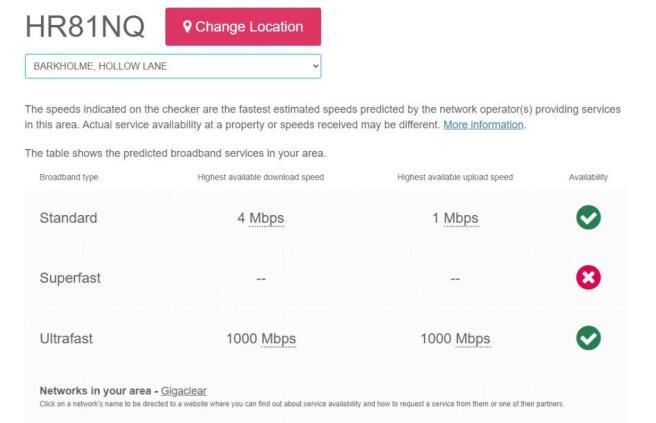Open the Barkholme, Hollow Lane address dropdown
Viewport: 656px width, 423px height.
click(x=172, y=66)
